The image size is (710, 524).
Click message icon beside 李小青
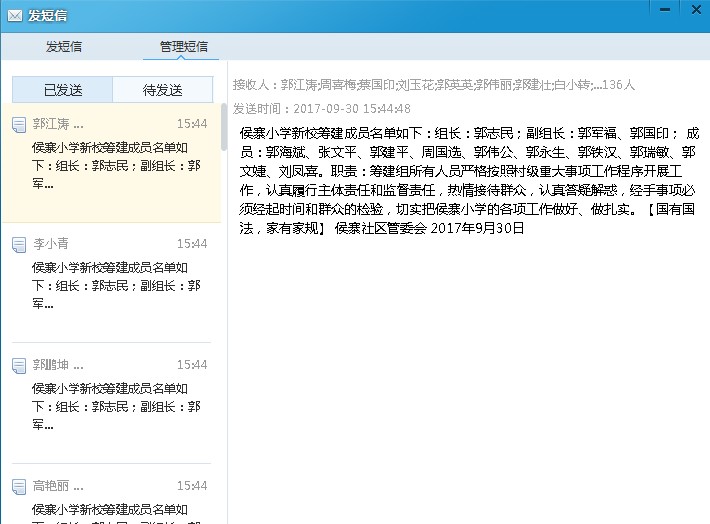(19, 245)
